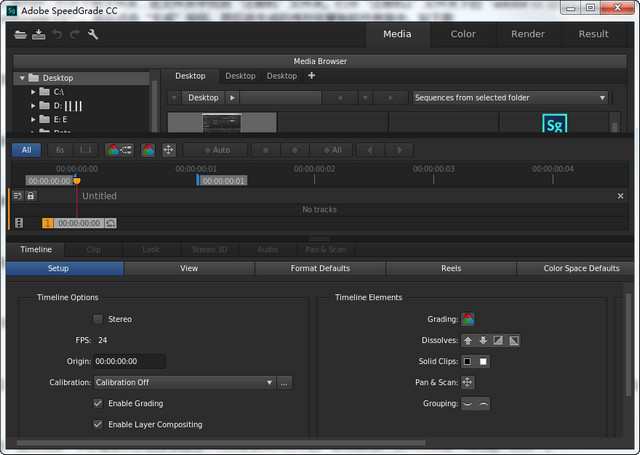This screenshot has height=455, width=640.
Task: Toggle the timeline track lock icon
Action: coord(31,196)
